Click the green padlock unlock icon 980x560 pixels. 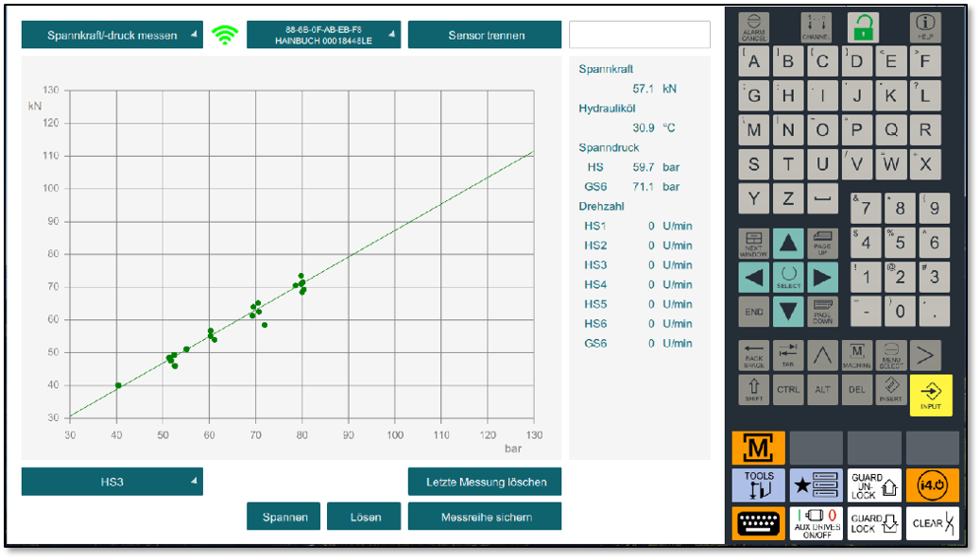coord(862,26)
